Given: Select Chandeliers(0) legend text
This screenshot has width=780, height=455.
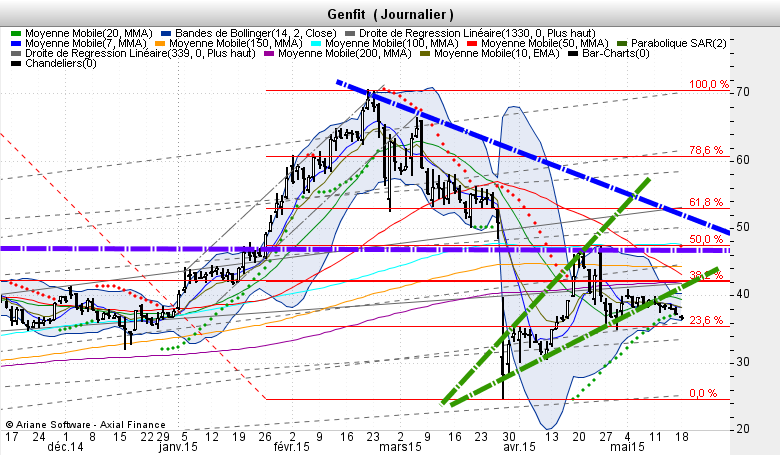Looking at the screenshot, I should click(x=61, y=63).
